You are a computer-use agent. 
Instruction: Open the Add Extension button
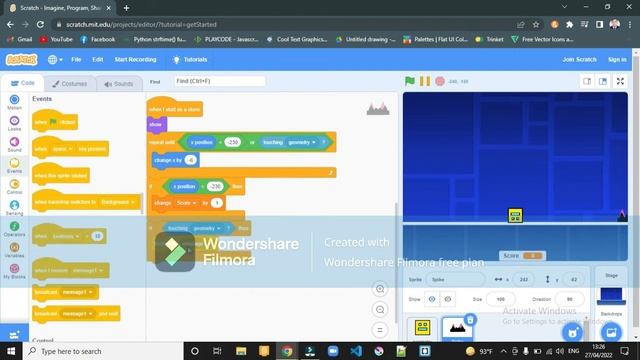[x=14, y=334]
